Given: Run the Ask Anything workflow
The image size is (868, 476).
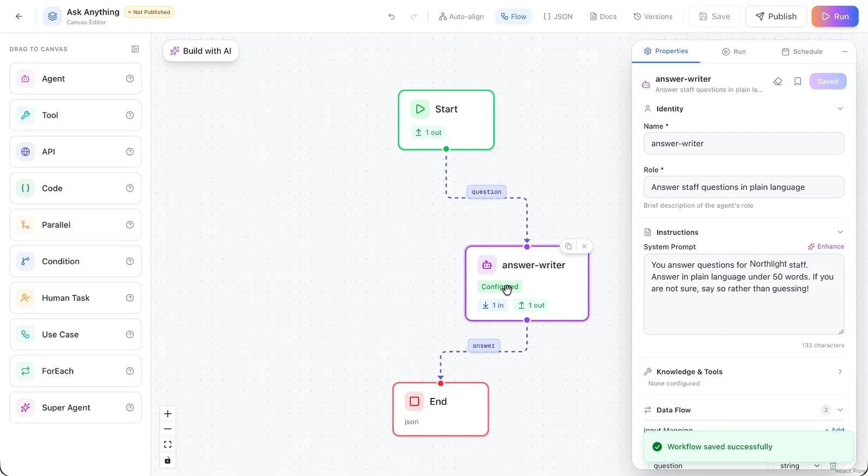Looking at the screenshot, I should pyautogui.click(x=835, y=16).
